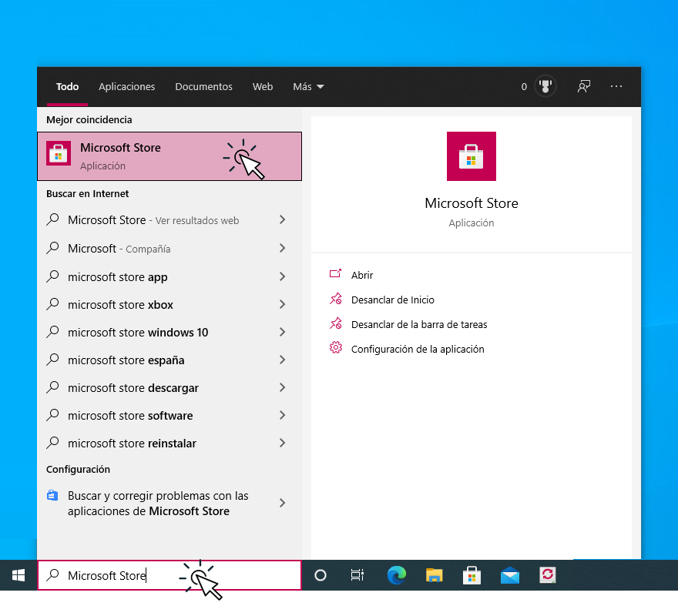Image resolution: width=678 pixels, height=616 pixels.
Task: Switch to the Aplicaciones tab
Action: 126,86
